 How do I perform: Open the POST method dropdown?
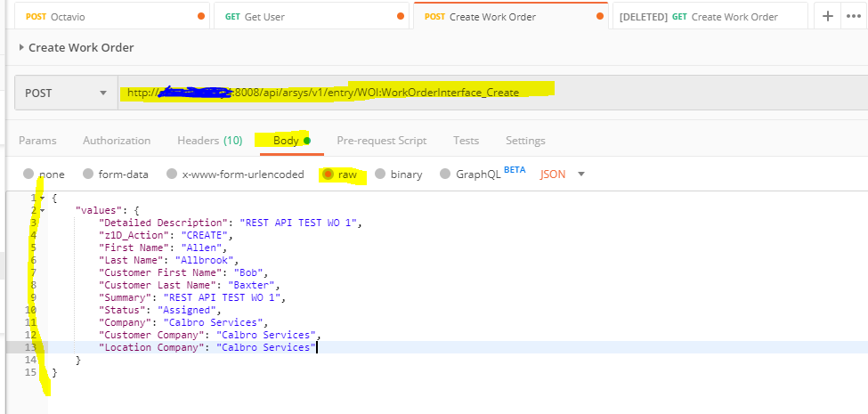coord(66,93)
